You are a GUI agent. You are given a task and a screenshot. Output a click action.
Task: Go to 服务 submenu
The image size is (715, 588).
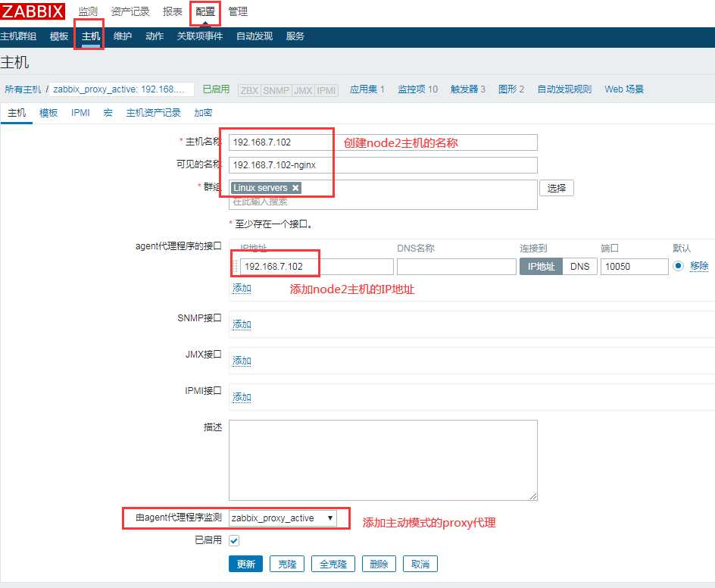click(x=295, y=36)
